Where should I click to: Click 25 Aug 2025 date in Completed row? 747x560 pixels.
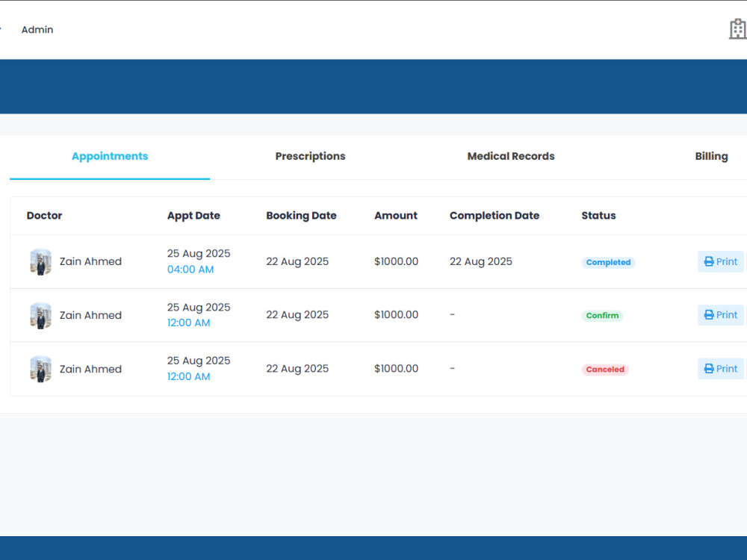coord(199,253)
